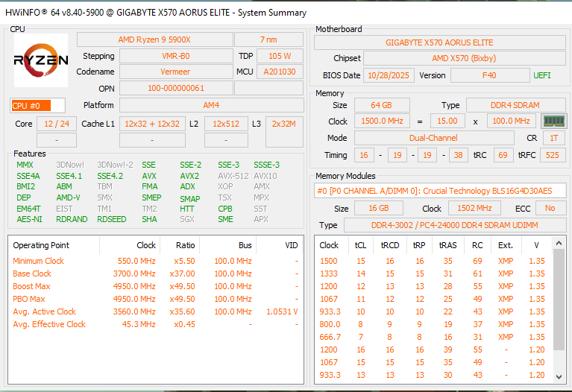The height and width of the screenshot is (392, 572).
Task: Click the 666.7 clock row in timings table
Action: (x=434, y=338)
